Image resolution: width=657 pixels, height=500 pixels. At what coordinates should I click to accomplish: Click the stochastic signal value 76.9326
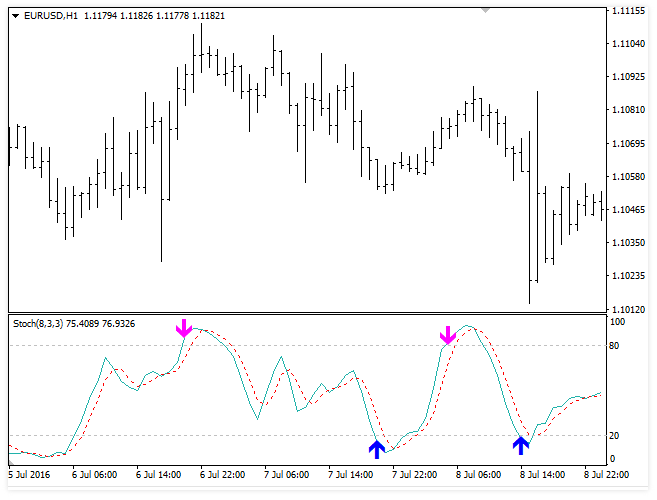[x=119, y=324]
